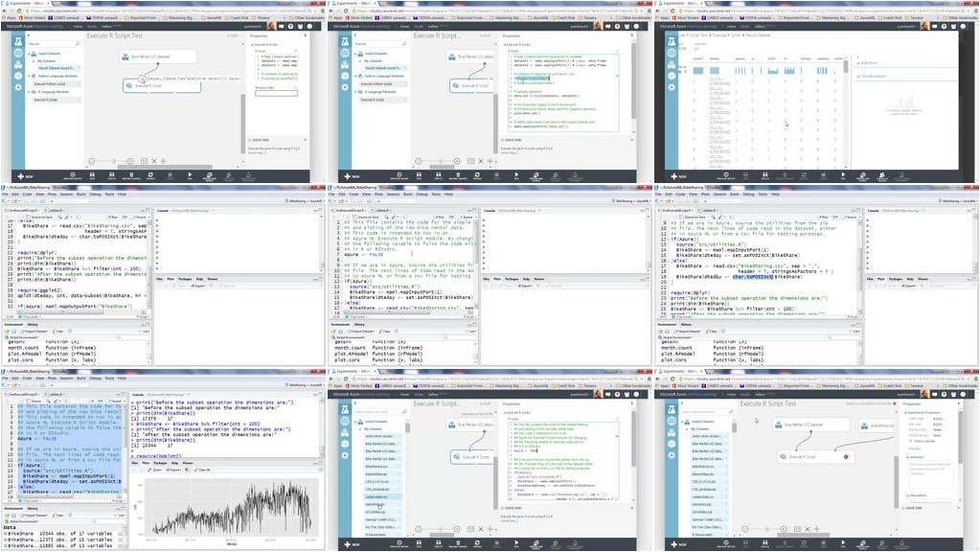The height and width of the screenshot is (552, 980).
Task: Click View Run History icon in first frame
Action: (73, 175)
